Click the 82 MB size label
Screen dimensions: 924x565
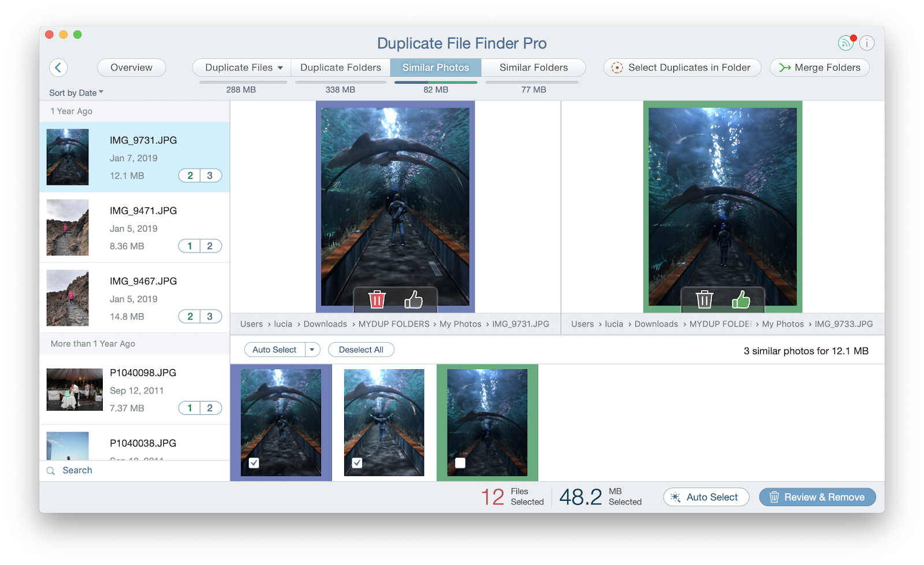(x=436, y=90)
